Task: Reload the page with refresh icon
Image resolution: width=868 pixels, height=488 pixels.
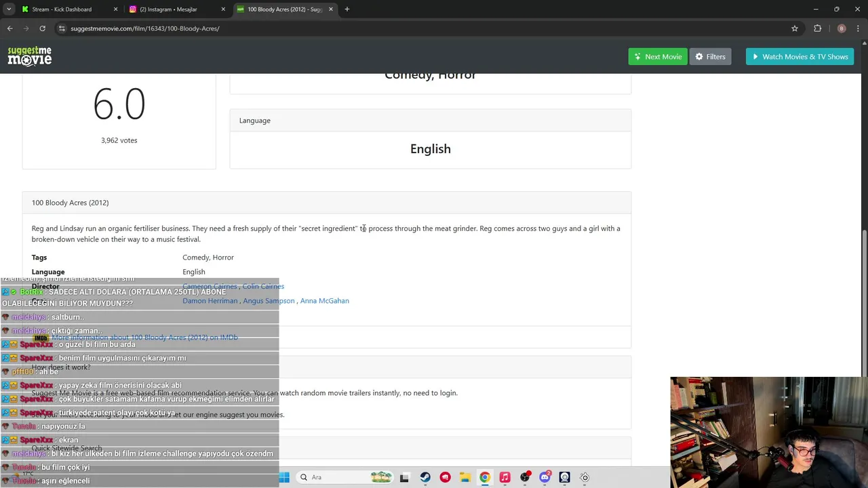Action: click(42, 28)
